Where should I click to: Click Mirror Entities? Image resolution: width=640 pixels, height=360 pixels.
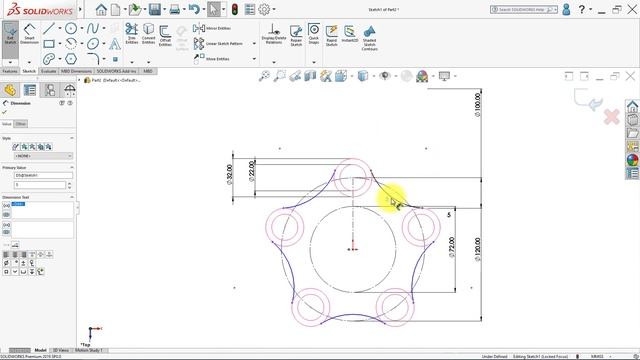[x=212, y=28]
